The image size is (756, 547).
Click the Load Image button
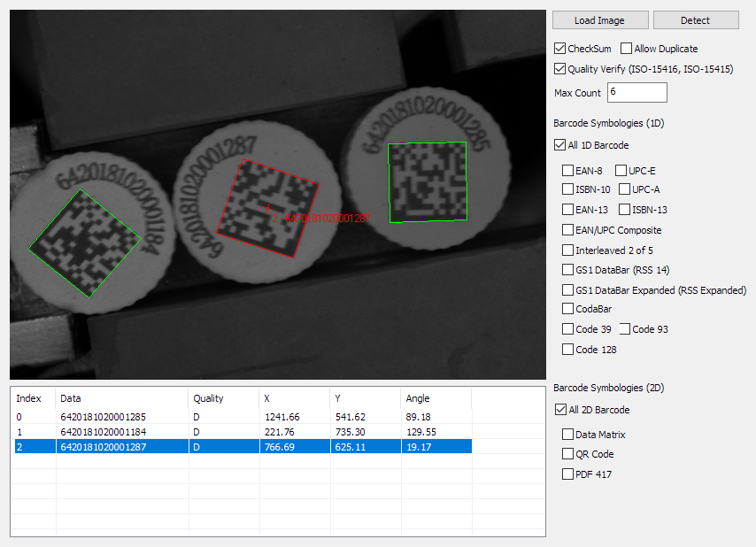click(x=600, y=20)
